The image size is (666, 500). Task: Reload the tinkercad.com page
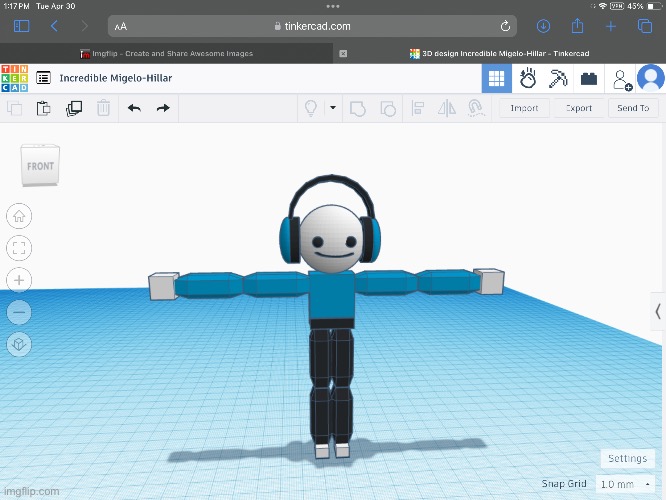pos(505,26)
